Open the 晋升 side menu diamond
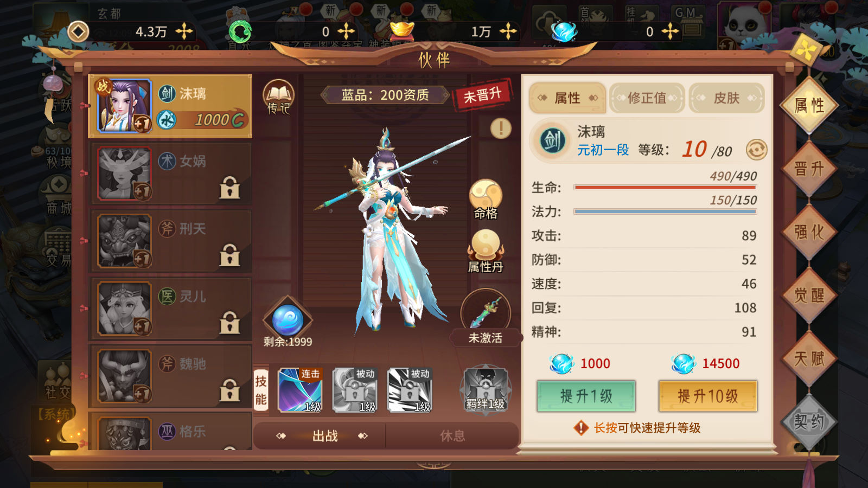The height and width of the screenshot is (488, 868). (809, 169)
